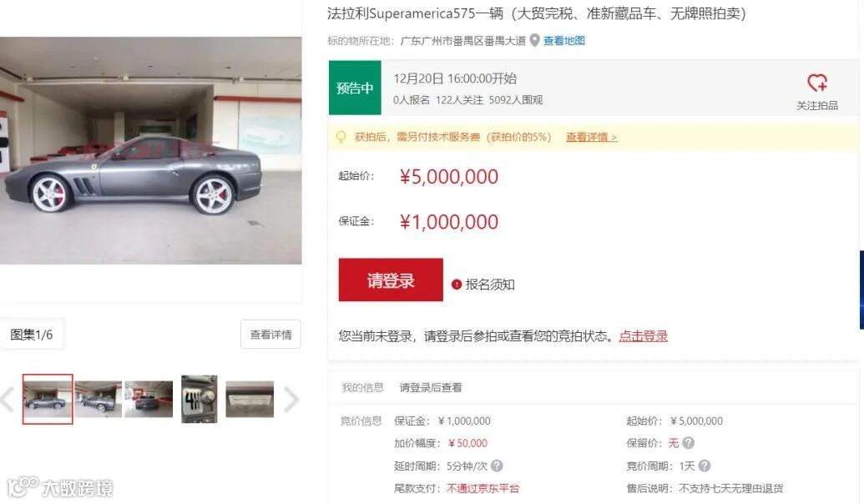Select the fifth nameplate thumbnail
This screenshot has height=504, width=864.
(x=250, y=400)
